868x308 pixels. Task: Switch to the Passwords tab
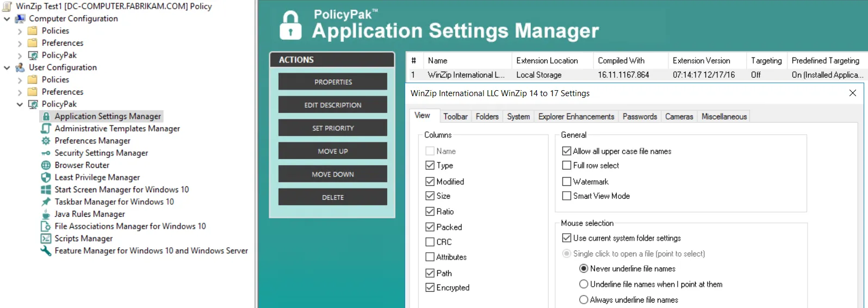coord(640,116)
